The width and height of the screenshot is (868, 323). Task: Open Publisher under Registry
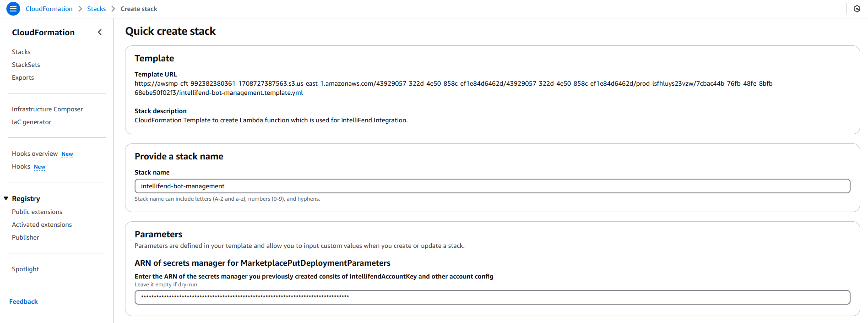click(x=26, y=237)
